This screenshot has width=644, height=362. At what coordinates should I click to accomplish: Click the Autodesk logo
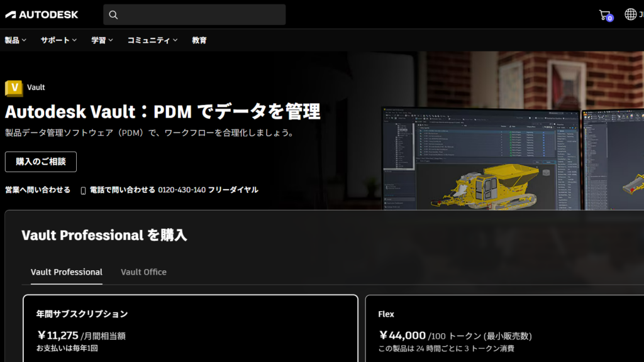point(42,14)
